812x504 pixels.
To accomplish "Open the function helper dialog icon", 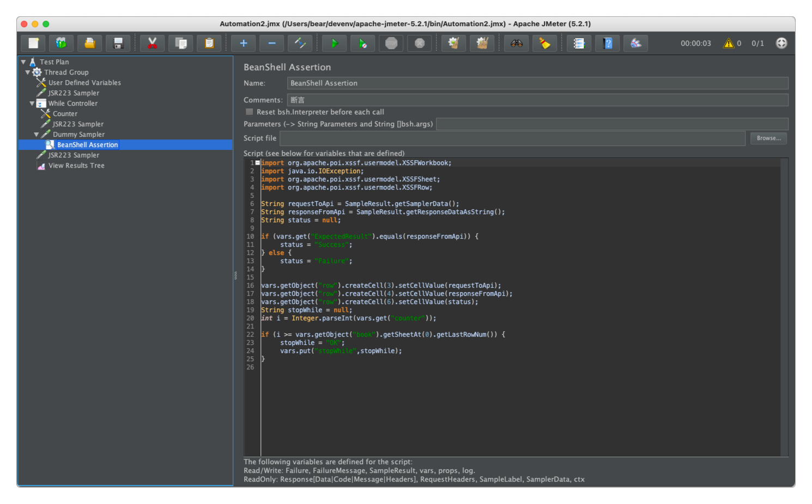I will point(579,43).
